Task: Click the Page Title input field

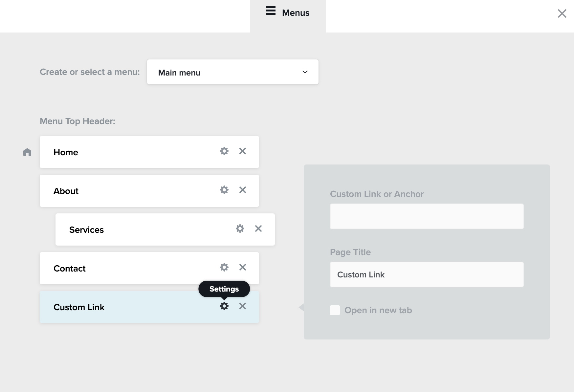Action: (x=427, y=274)
